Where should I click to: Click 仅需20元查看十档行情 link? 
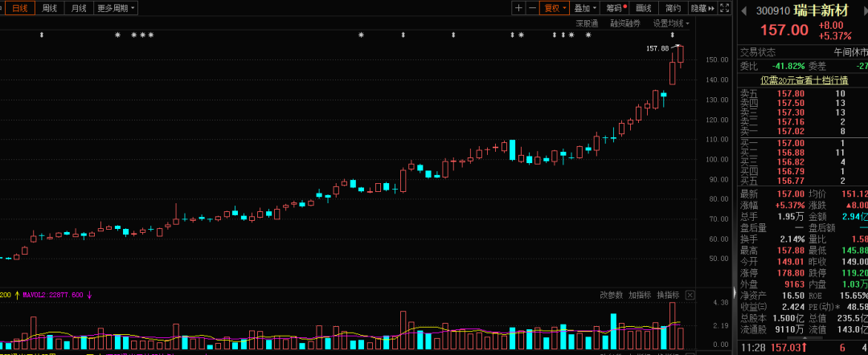(x=804, y=80)
